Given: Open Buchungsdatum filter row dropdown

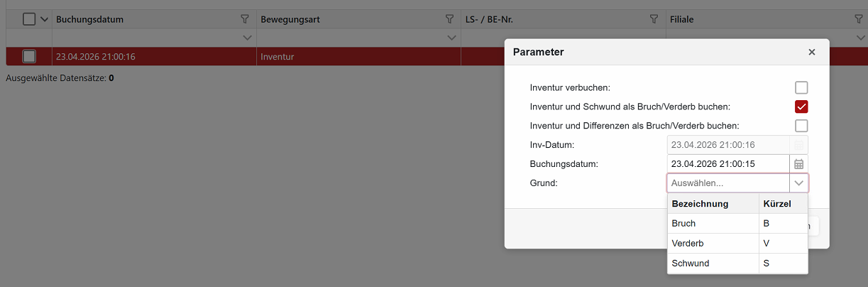Looking at the screenshot, I should (x=247, y=37).
